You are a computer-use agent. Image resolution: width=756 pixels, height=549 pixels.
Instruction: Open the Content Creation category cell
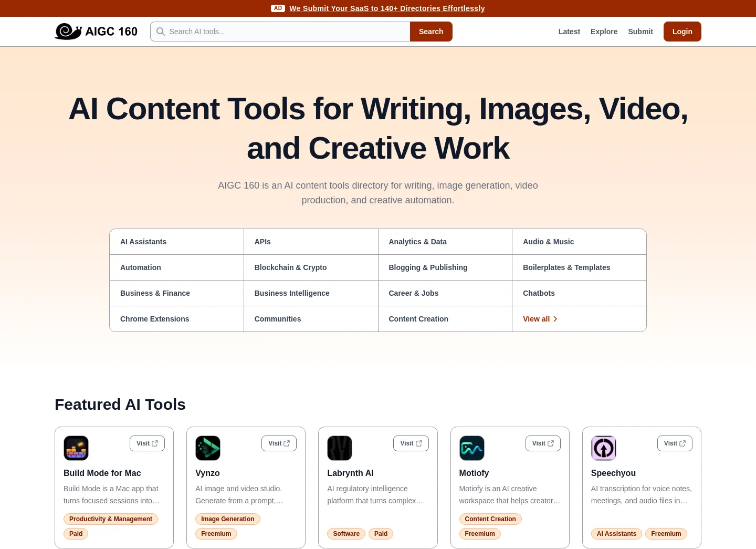pyautogui.click(x=445, y=319)
